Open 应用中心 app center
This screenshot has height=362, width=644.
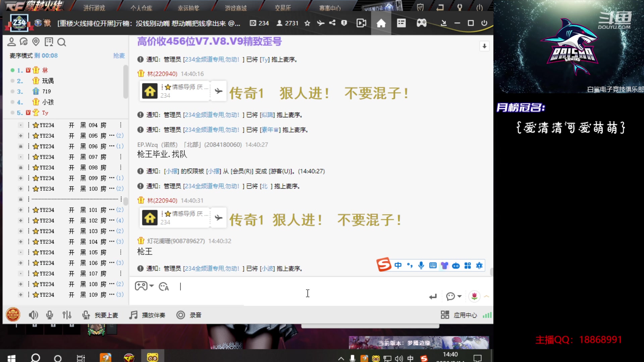[459, 315]
